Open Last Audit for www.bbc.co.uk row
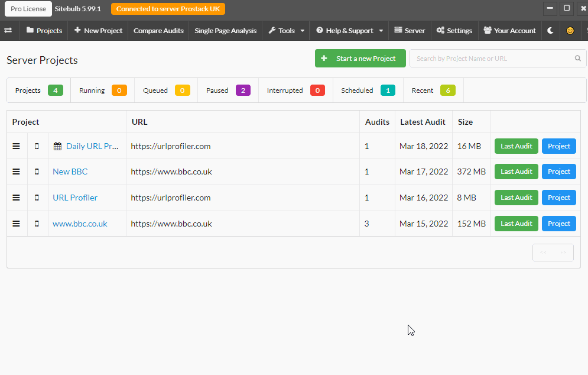Image resolution: width=588 pixels, height=375 pixels. point(516,224)
